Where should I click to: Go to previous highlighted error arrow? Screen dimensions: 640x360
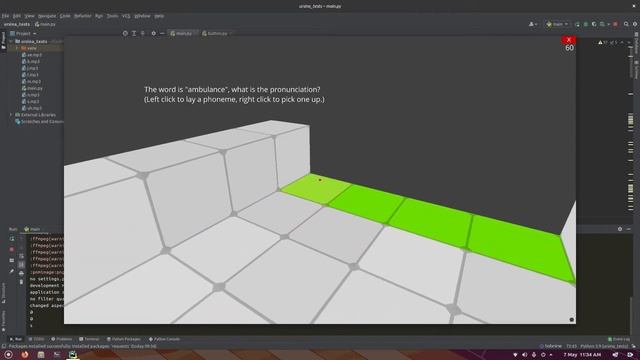[x=622, y=42]
